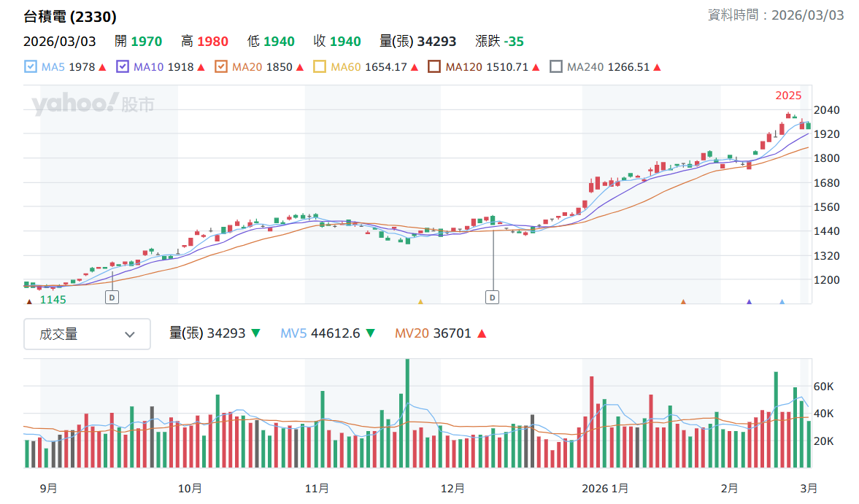
Task: Click the 2026 1月 date axis label
Action: [605, 488]
